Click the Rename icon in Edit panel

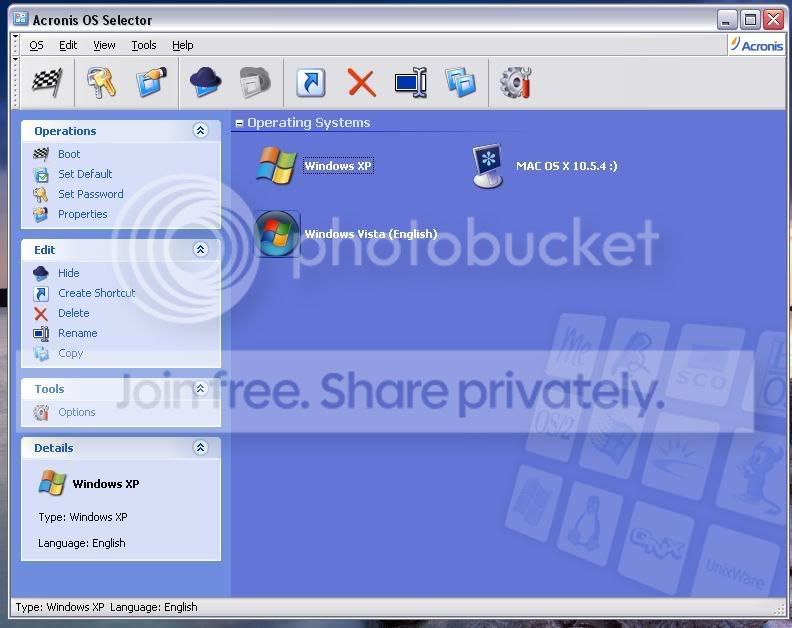click(41, 333)
